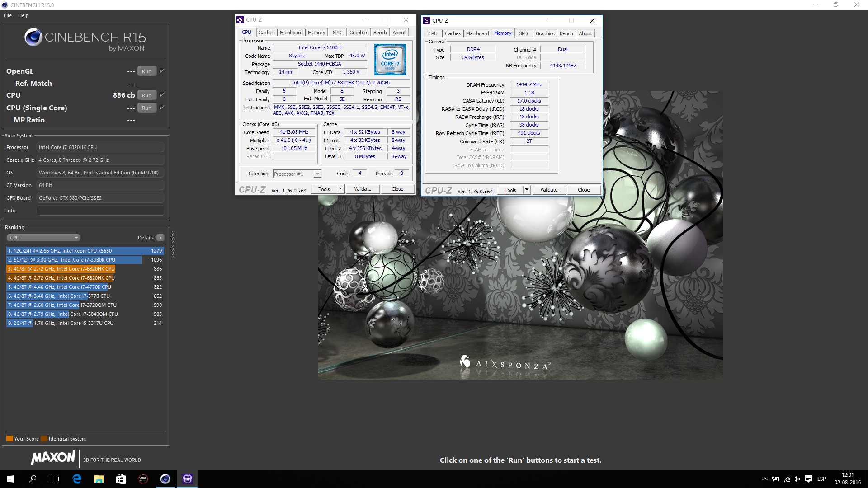Viewport: 868px width, 488px height.
Task: Select ranking row Intel Xeon CPU X5650
Action: (85, 251)
